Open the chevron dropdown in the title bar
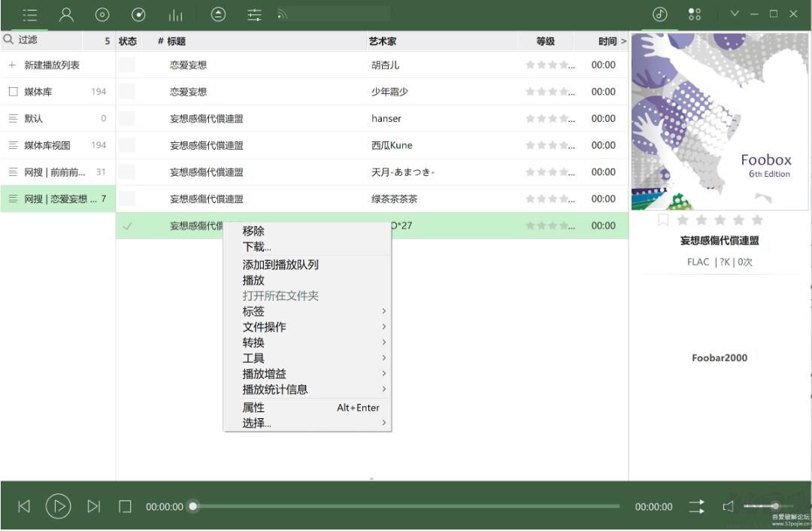The image size is (812, 531). click(735, 14)
